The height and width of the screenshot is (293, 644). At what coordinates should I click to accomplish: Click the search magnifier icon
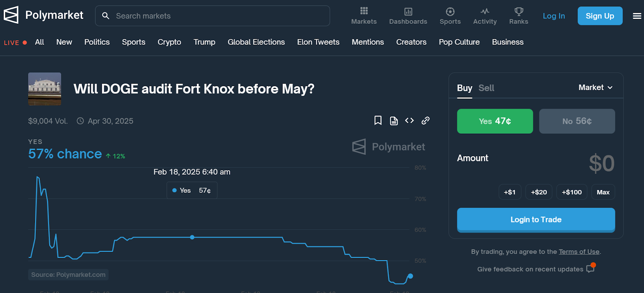[x=106, y=16]
